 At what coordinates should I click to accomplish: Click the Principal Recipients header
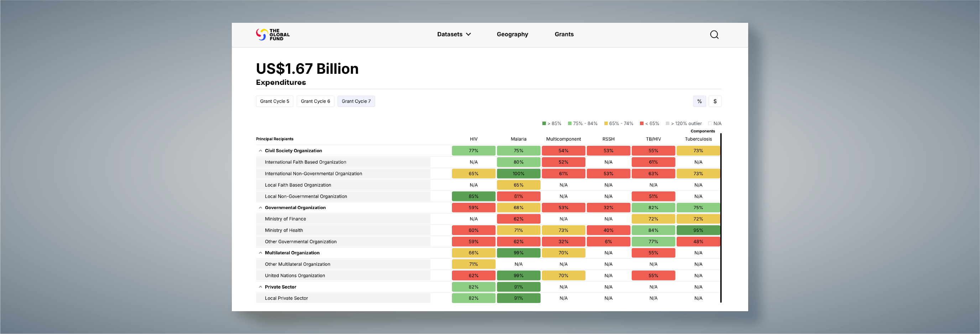274,139
